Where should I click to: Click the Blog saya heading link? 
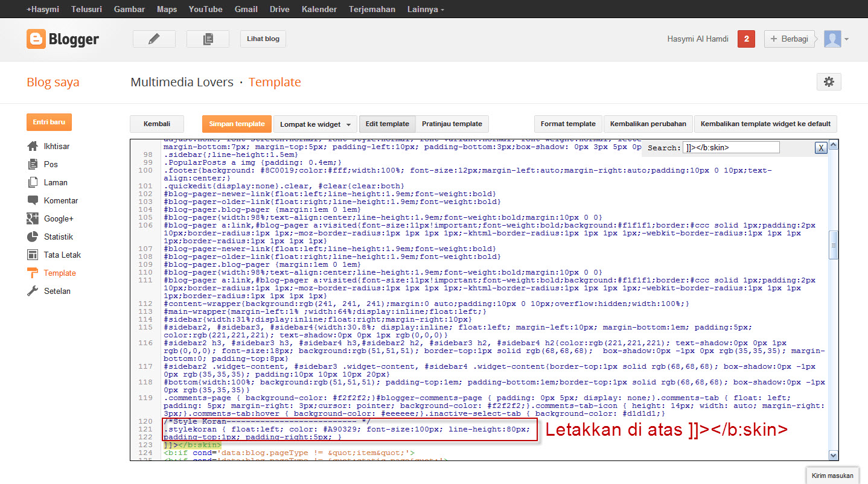pos(53,83)
